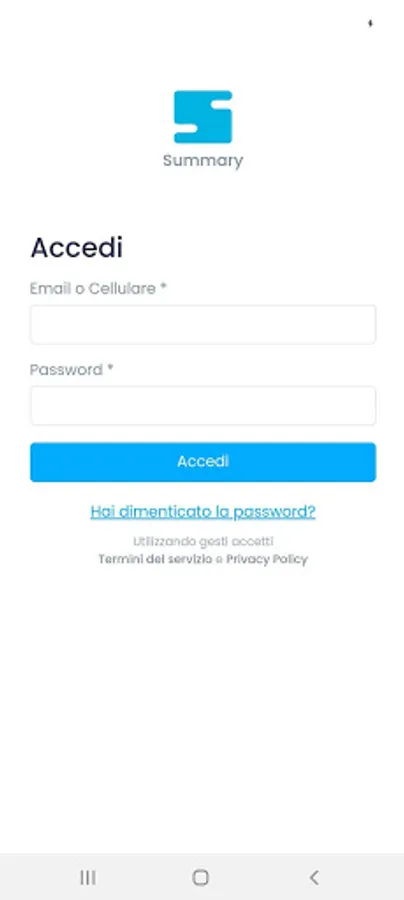The image size is (404, 900).
Task: Tap the blue Accedi login button
Action: pyautogui.click(x=203, y=461)
